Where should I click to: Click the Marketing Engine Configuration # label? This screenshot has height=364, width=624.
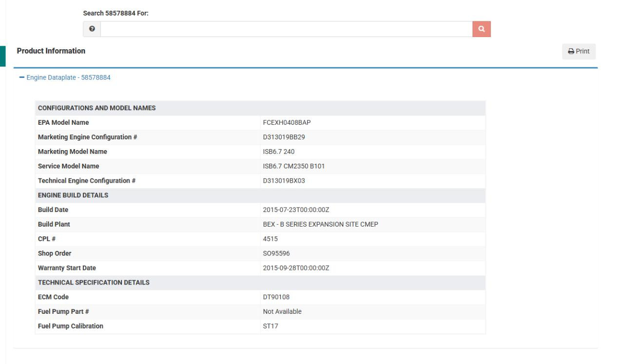click(87, 137)
